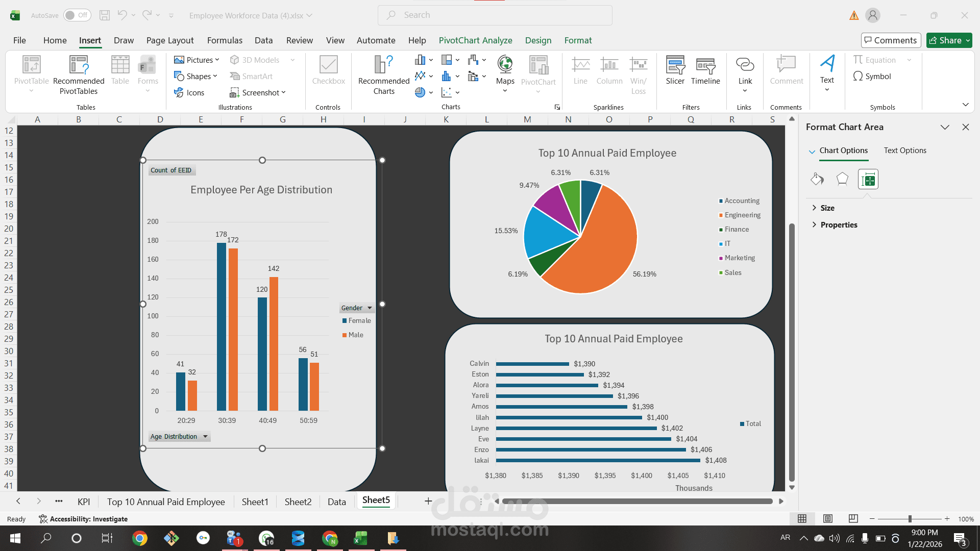Insert a Slicer filter
Screen dimensions: 980x551
pyautogui.click(x=675, y=70)
